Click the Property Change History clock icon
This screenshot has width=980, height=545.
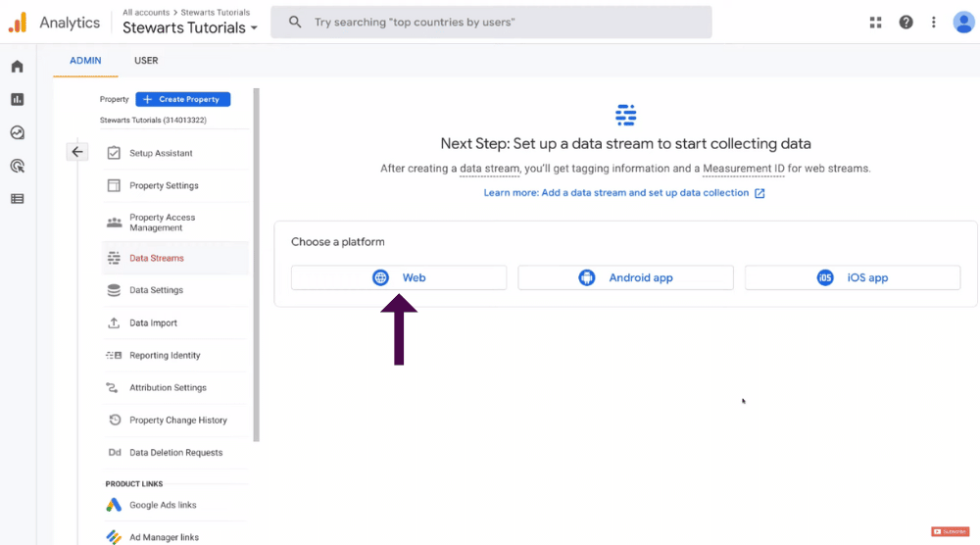tap(115, 420)
